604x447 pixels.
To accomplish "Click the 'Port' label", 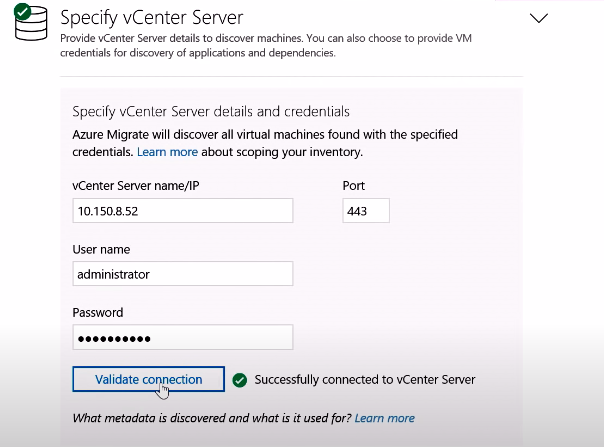I will click(354, 186).
